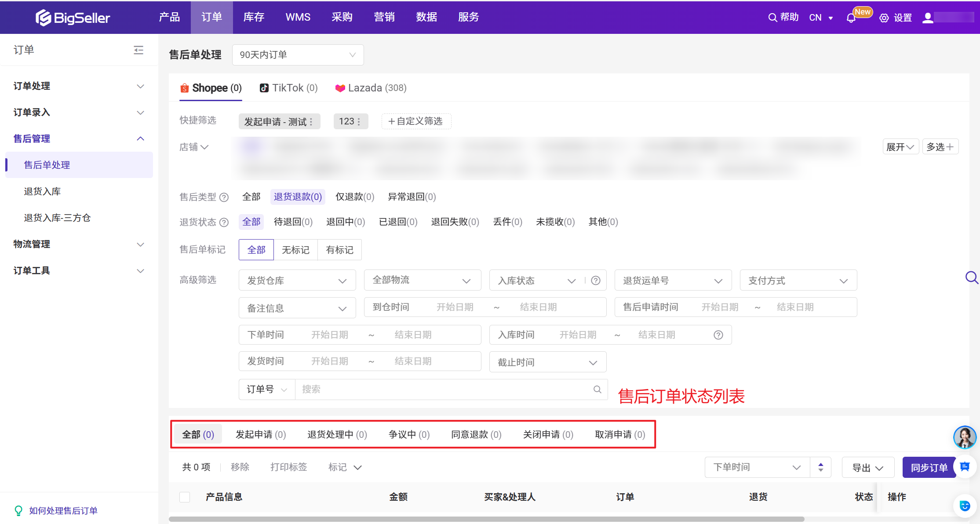Viewport: 980px width, 524px height.
Task: Open the 截止时间 dropdown
Action: click(548, 362)
